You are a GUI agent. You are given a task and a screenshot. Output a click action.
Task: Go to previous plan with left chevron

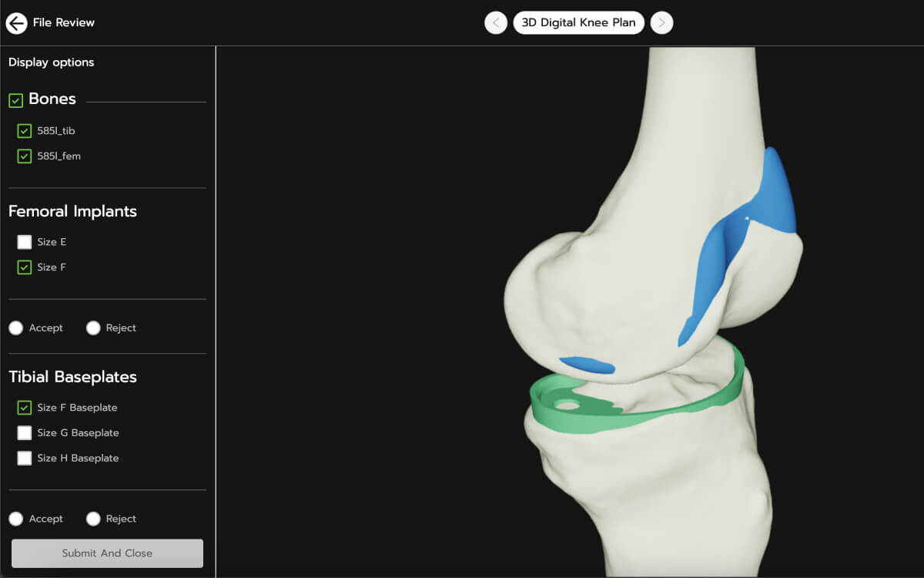click(496, 22)
